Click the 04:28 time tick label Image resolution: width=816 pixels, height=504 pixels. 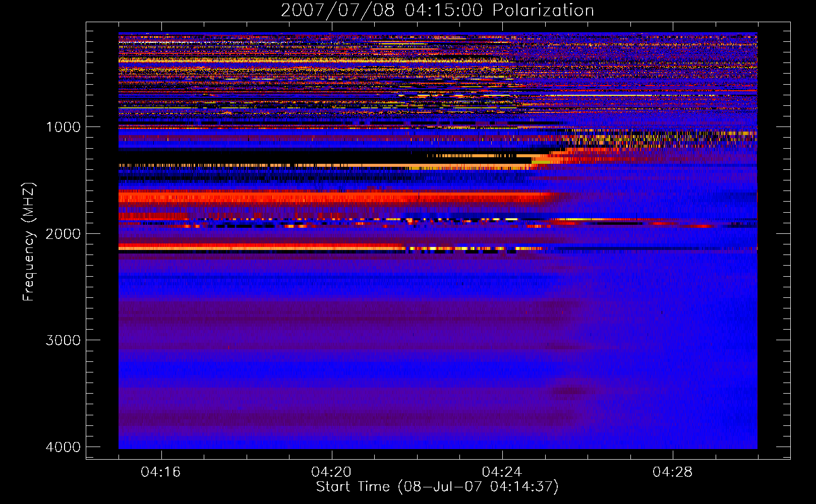[x=672, y=472]
